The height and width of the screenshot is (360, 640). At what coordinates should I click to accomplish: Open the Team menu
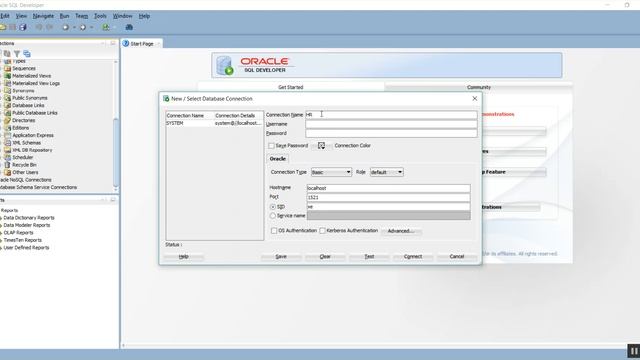pos(81,16)
